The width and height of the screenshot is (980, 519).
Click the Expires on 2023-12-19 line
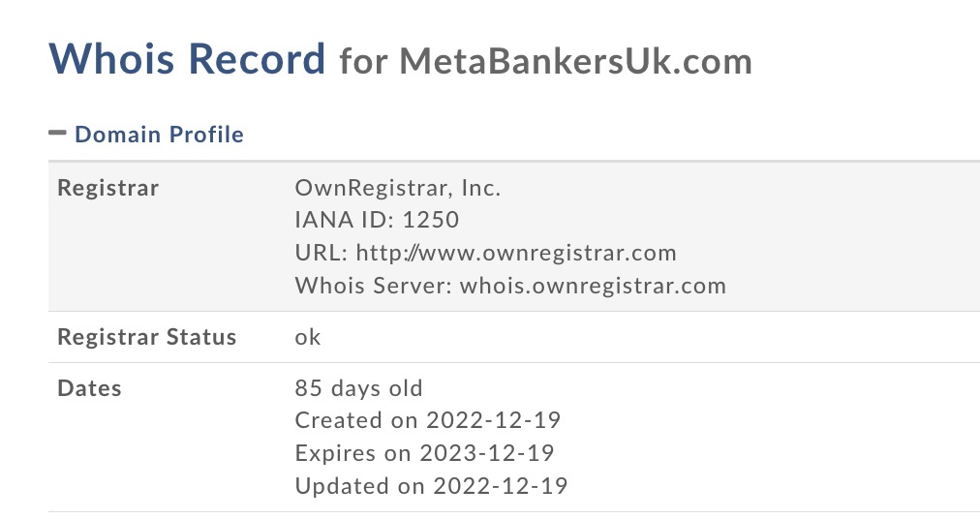tap(424, 452)
